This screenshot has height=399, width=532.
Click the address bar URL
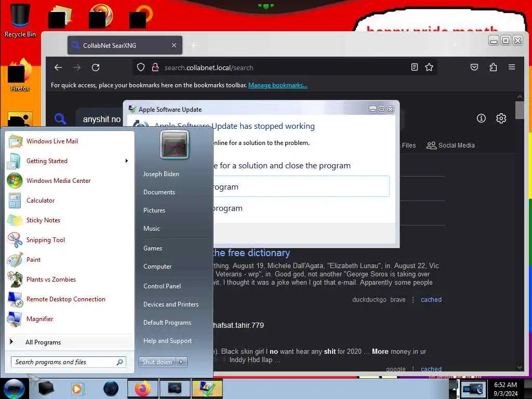pos(209,68)
